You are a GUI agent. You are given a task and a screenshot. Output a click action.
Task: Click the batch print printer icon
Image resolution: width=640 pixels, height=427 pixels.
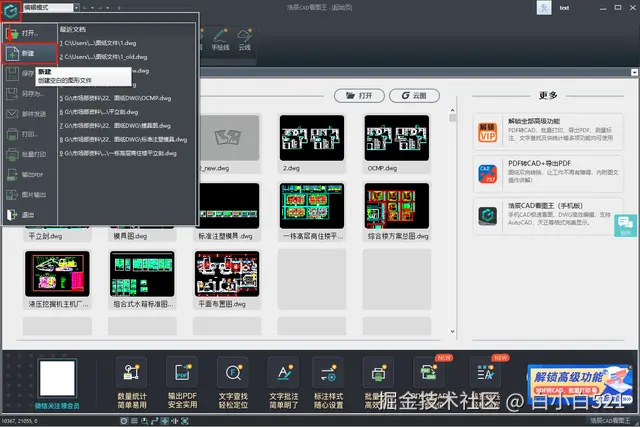click(x=378, y=373)
